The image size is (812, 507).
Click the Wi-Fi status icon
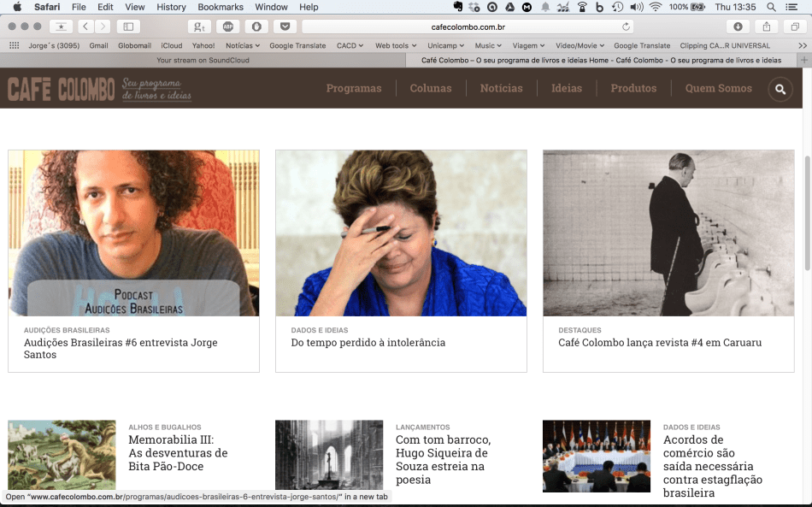tap(656, 7)
